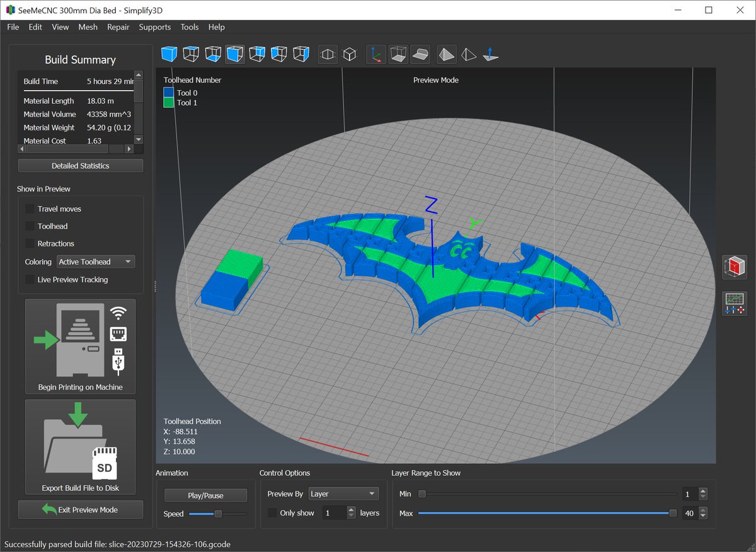Image resolution: width=756 pixels, height=552 pixels.
Task: Decrease the Min layer value
Action: click(703, 497)
